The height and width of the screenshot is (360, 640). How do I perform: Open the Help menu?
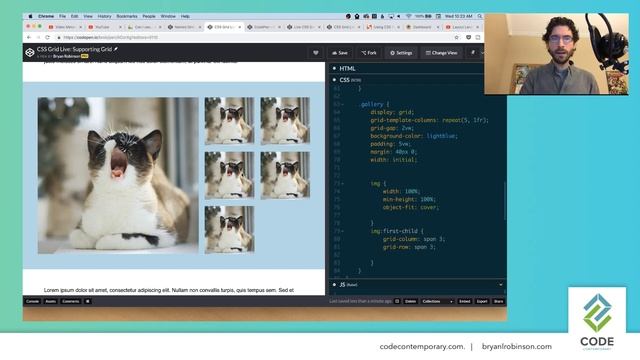[185, 16]
